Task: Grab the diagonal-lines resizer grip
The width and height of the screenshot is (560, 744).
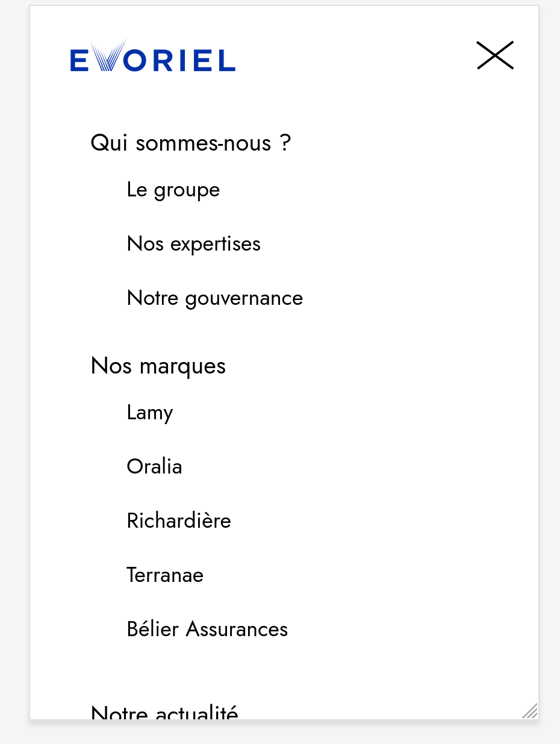Action: pos(530,711)
